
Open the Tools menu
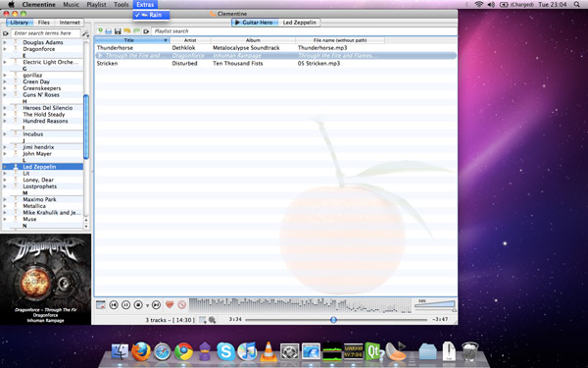click(122, 5)
